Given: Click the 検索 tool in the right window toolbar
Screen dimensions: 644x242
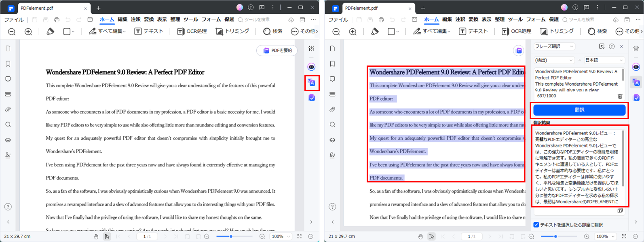Looking at the screenshot, I should tap(597, 31).
